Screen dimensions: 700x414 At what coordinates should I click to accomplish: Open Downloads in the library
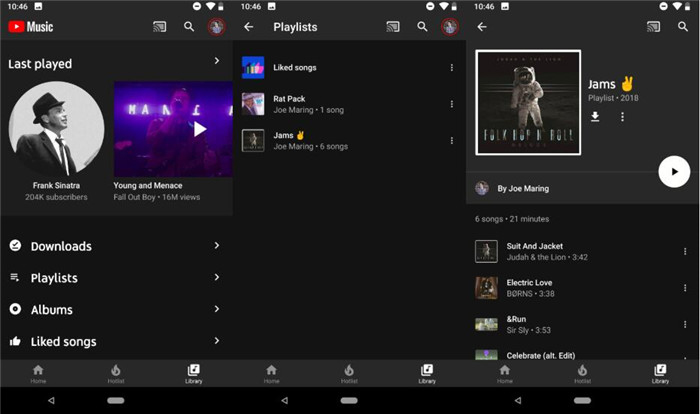click(x=117, y=246)
